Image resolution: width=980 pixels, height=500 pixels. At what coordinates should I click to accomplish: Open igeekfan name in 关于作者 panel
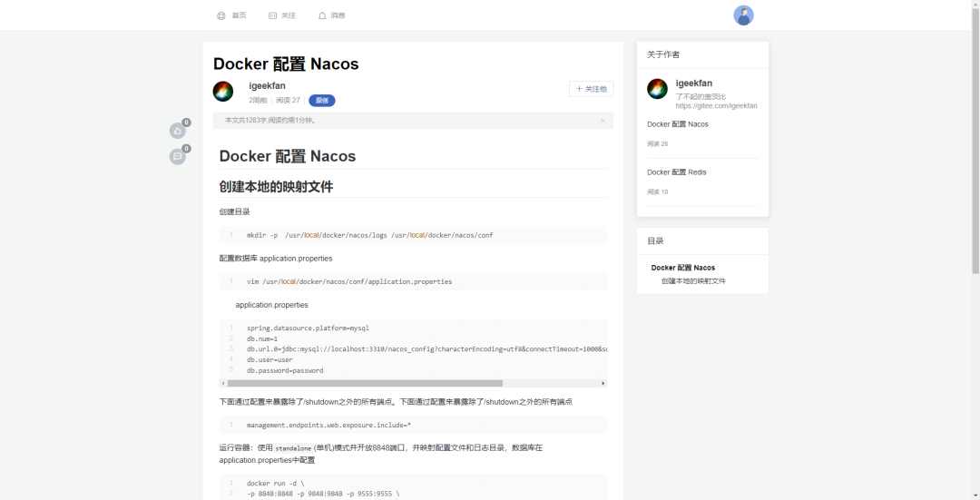pos(694,83)
